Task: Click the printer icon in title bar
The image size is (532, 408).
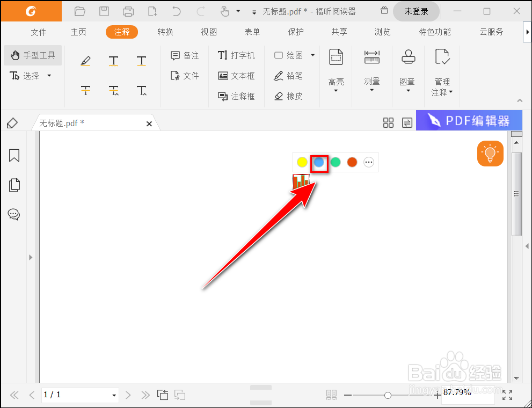Action: click(128, 11)
